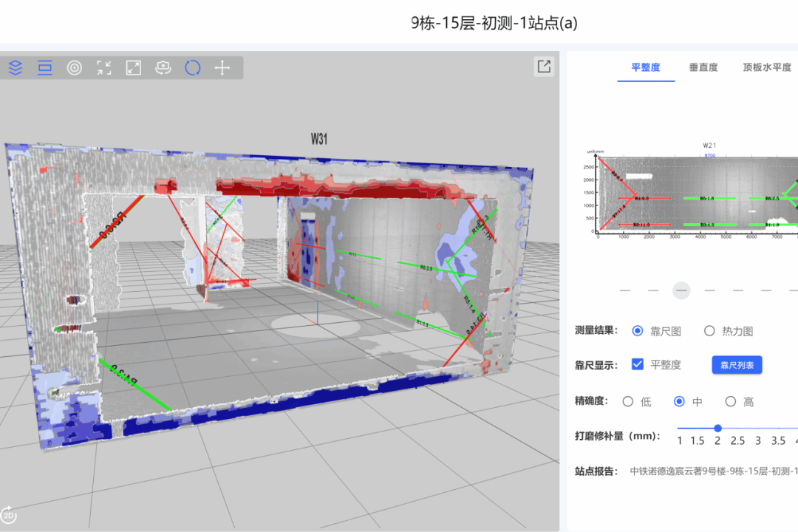This screenshot has height=532, width=798.
Task: Click the 靠尺列表 button
Action: [x=737, y=365]
